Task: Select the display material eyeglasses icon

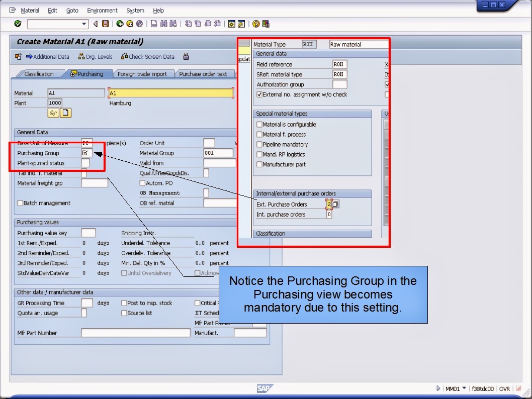Action: (54, 113)
